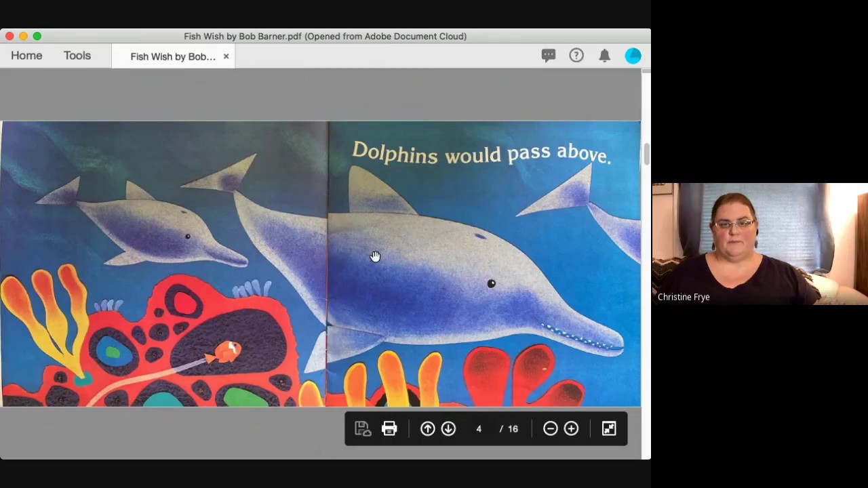The height and width of the screenshot is (488, 868).
Task: Zoom in with the plus icon
Action: (x=571, y=428)
